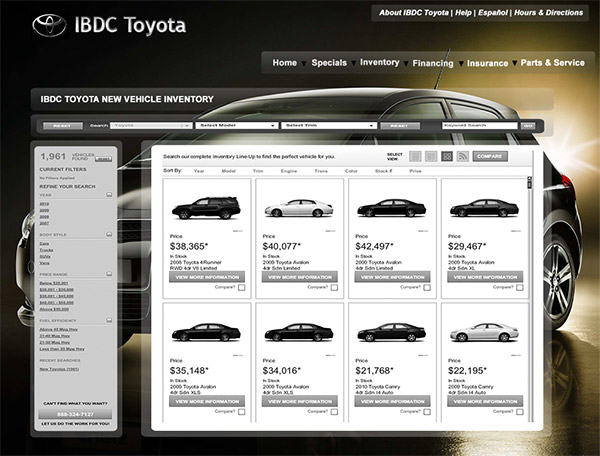The height and width of the screenshot is (456, 600).
Task: Open the Select Model dropdown
Action: point(236,125)
